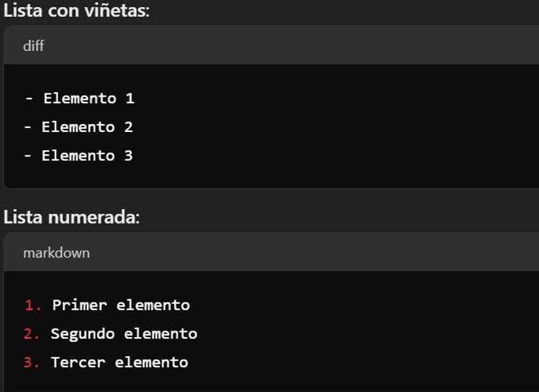The width and height of the screenshot is (539, 392).
Task: Click the red number '3.' marker
Action: click(x=32, y=362)
